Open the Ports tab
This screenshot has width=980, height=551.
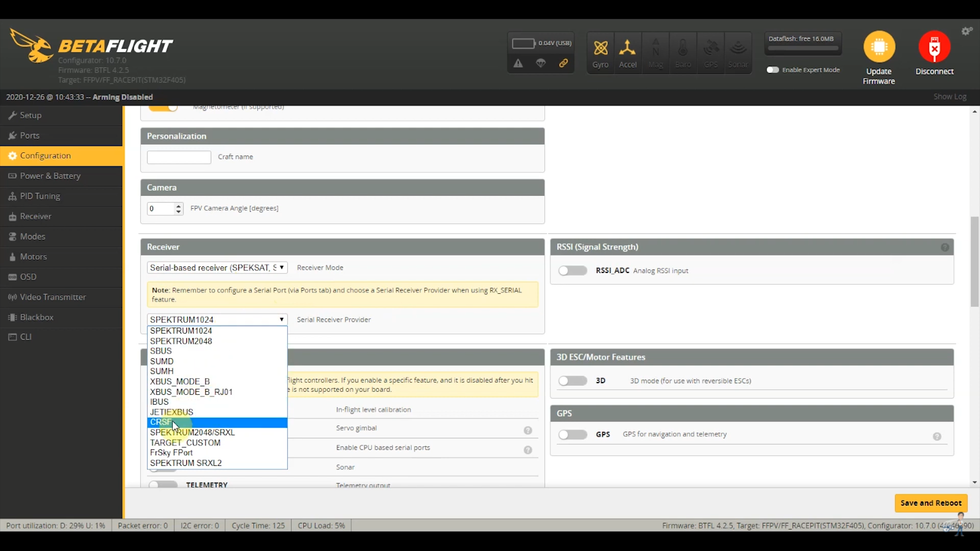point(28,135)
